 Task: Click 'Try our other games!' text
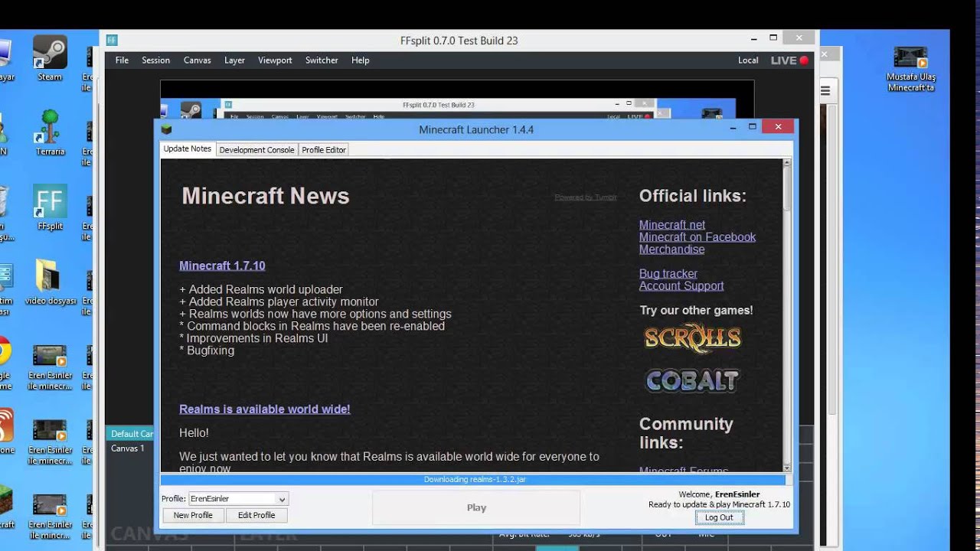coord(696,310)
